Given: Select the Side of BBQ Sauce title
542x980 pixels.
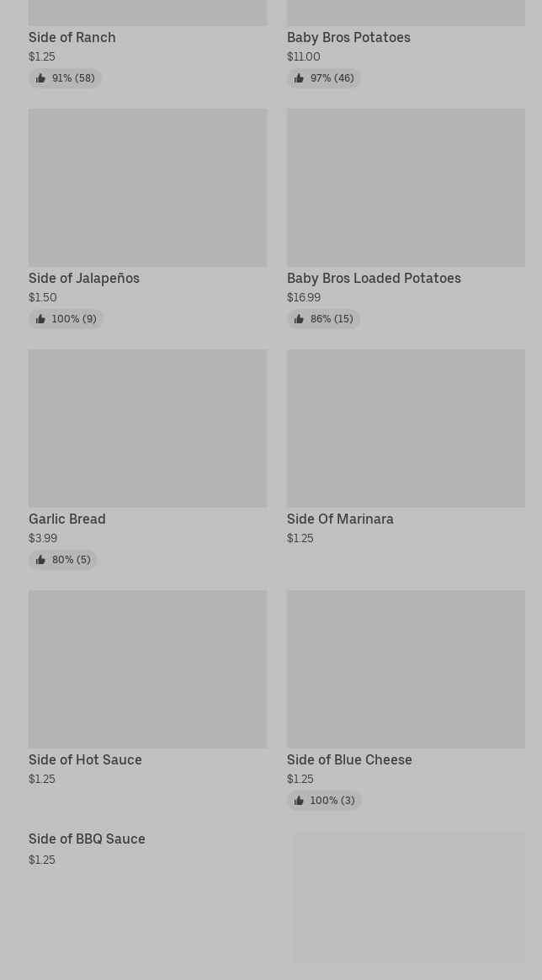Looking at the screenshot, I should click(x=87, y=839).
